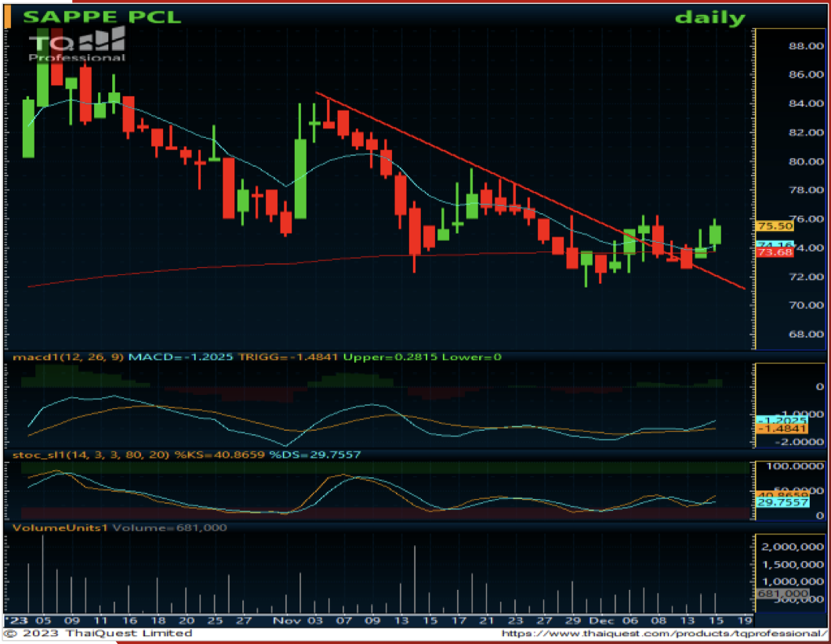831x644 pixels.
Task: Click the 29 date label on the axis
Action: (x=573, y=620)
